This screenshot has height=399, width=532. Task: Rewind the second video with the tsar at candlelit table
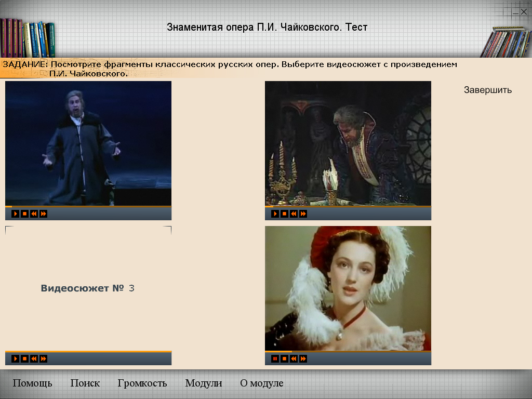pos(294,214)
